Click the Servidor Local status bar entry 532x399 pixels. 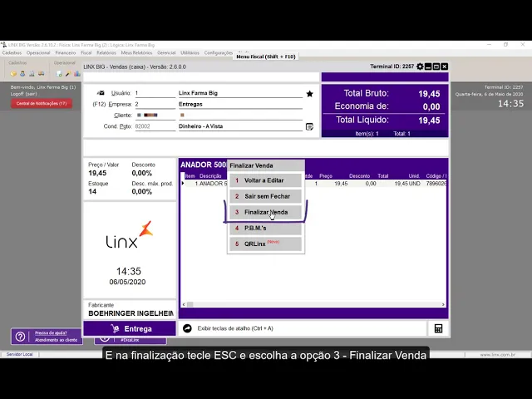(x=20, y=354)
